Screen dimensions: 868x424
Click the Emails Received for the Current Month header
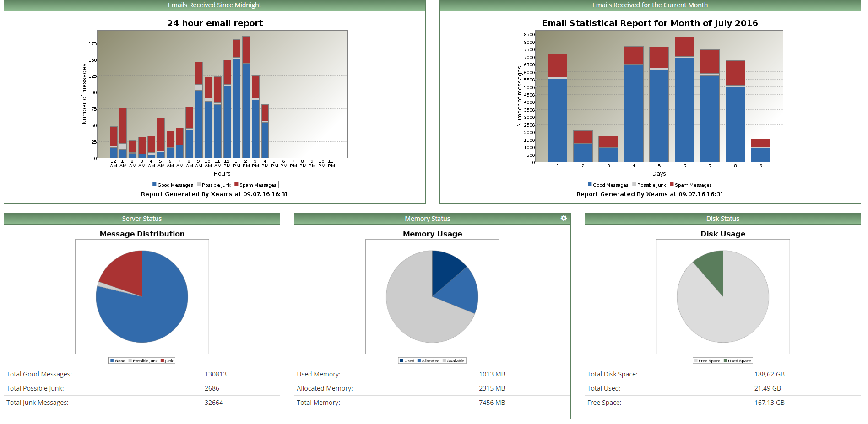coord(650,5)
